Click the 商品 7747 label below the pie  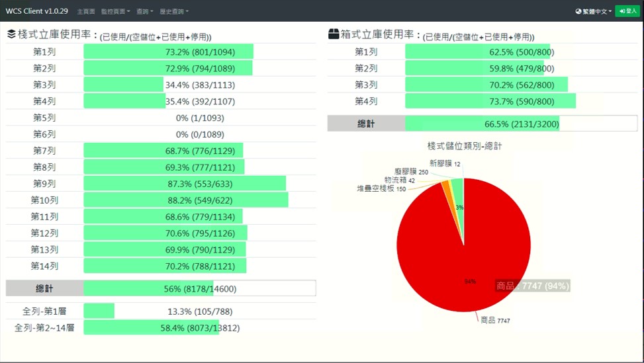[x=495, y=320]
